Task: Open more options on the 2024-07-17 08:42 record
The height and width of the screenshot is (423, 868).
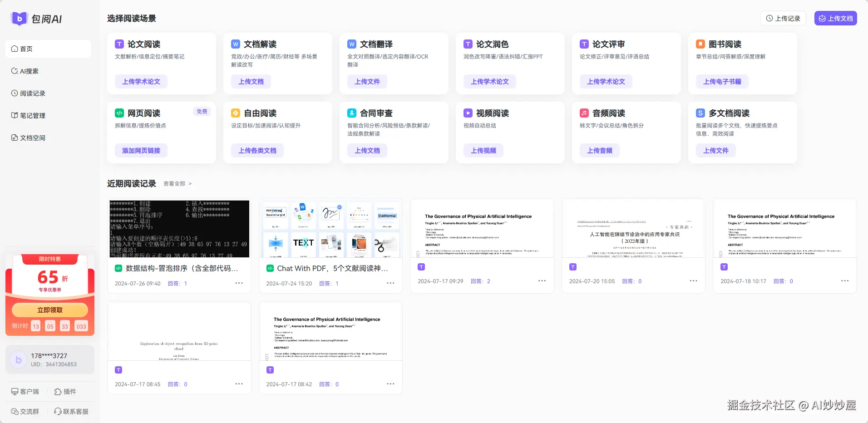Action: [390, 384]
